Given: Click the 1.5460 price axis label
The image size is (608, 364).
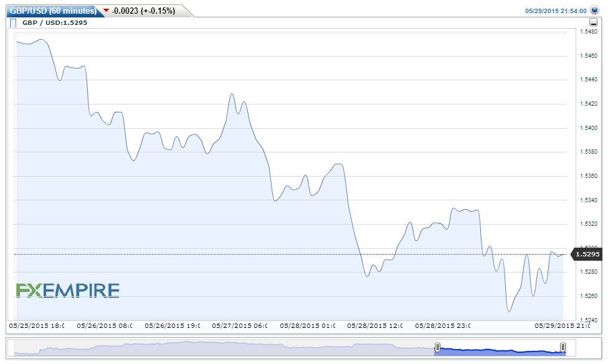Looking at the screenshot, I should click(589, 56).
